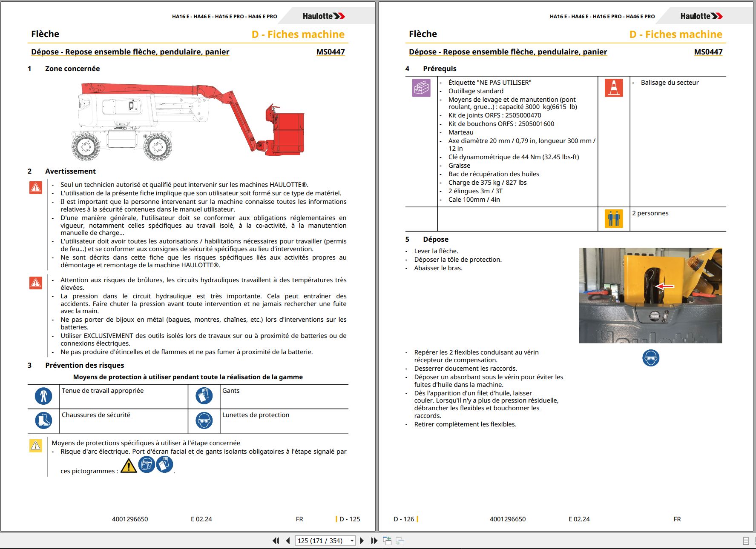Click the 'Kit de joints ORFS : 2505000470' line

click(494, 115)
